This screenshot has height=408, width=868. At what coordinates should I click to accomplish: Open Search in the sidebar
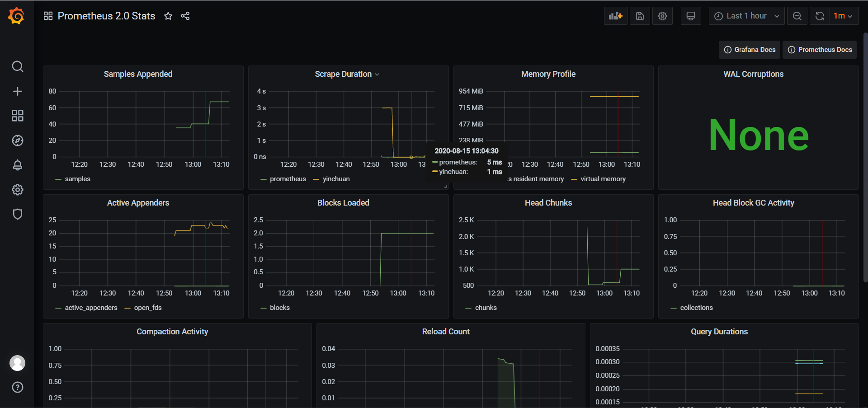(x=17, y=66)
